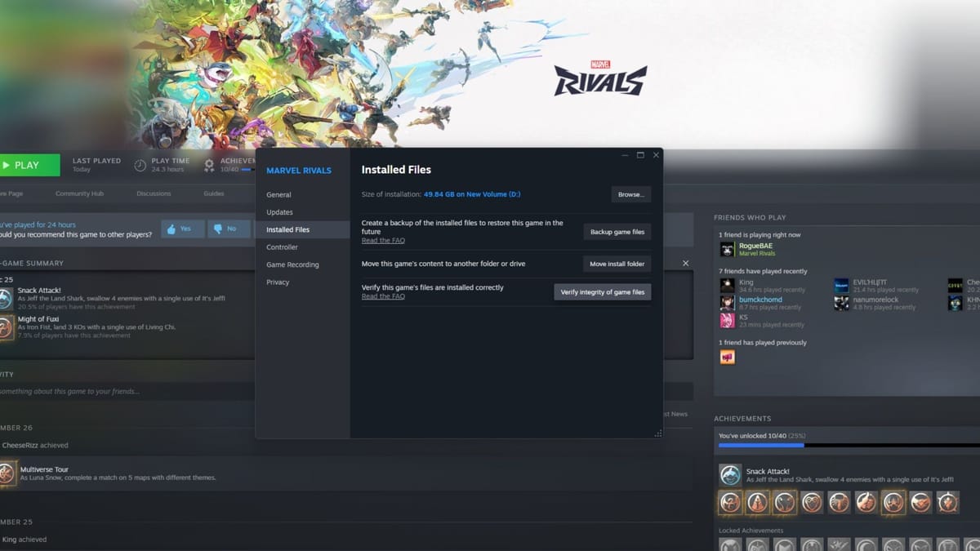Image resolution: width=980 pixels, height=551 pixels.
Task: Open the Discussions page
Action: (x=154, y=193)
